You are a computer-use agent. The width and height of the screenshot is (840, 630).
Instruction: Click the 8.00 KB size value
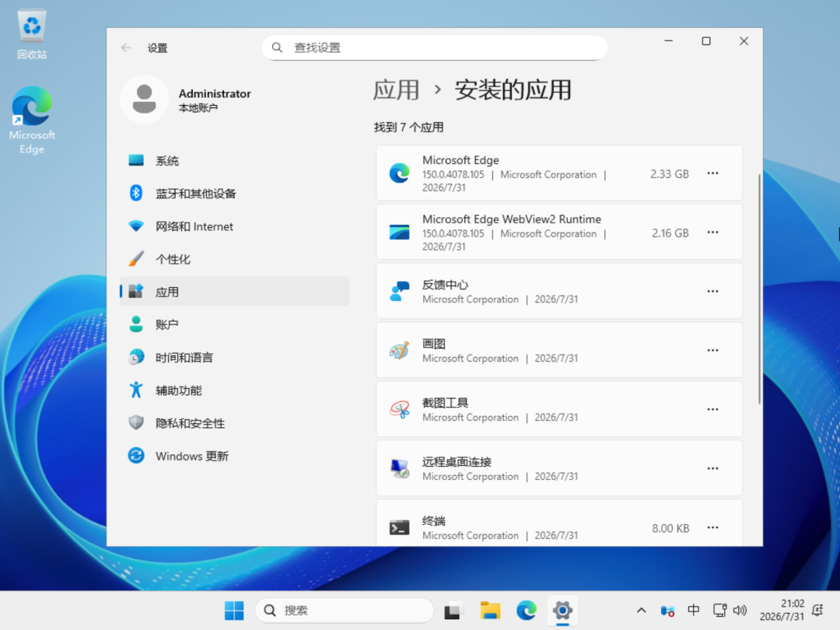coord(670,528)
